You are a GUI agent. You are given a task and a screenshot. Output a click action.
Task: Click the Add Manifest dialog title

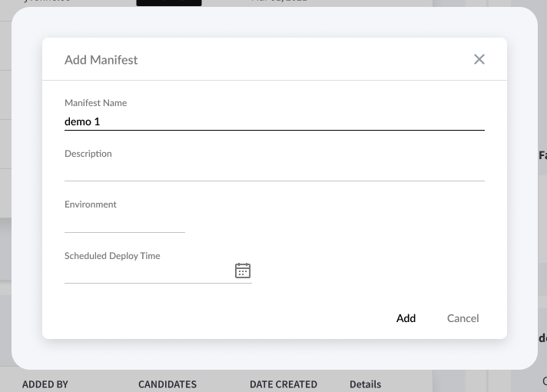click(x=101, y=60)
